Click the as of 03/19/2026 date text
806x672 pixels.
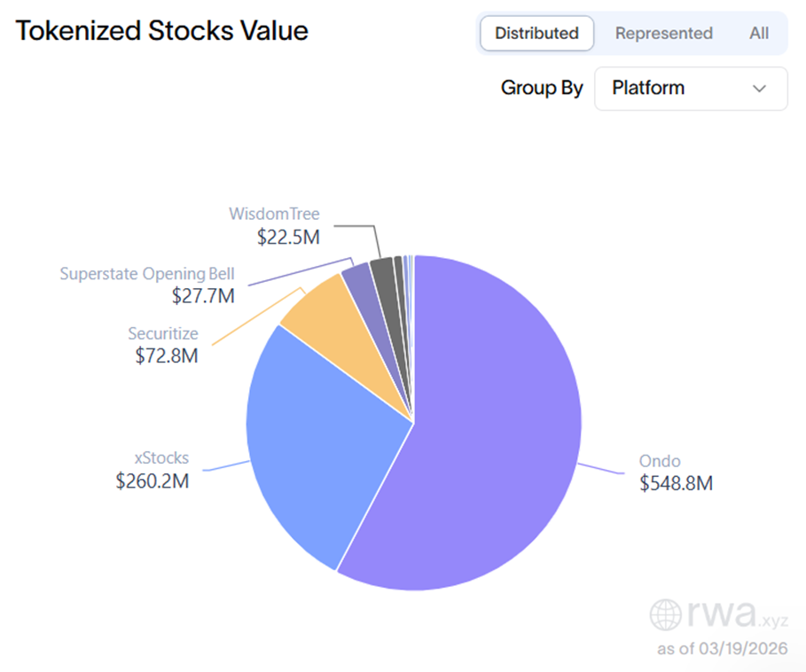[724, 649]
